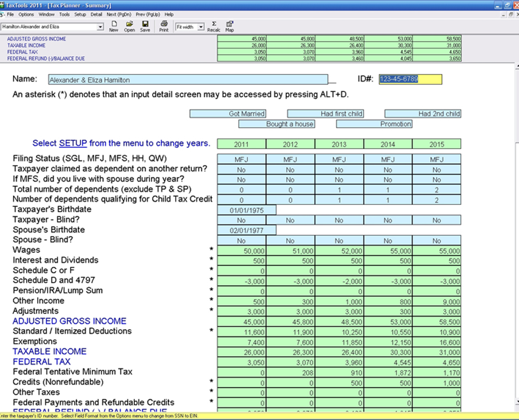Click Taxpayer's Birthdate field 01/01/1975

247,210
